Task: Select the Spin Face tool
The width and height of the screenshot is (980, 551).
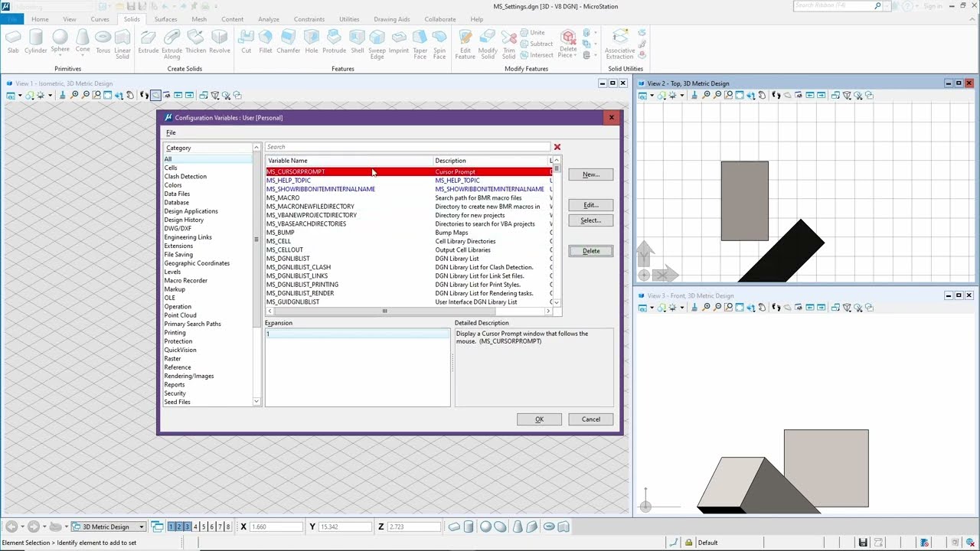Action: coord(439,44)
